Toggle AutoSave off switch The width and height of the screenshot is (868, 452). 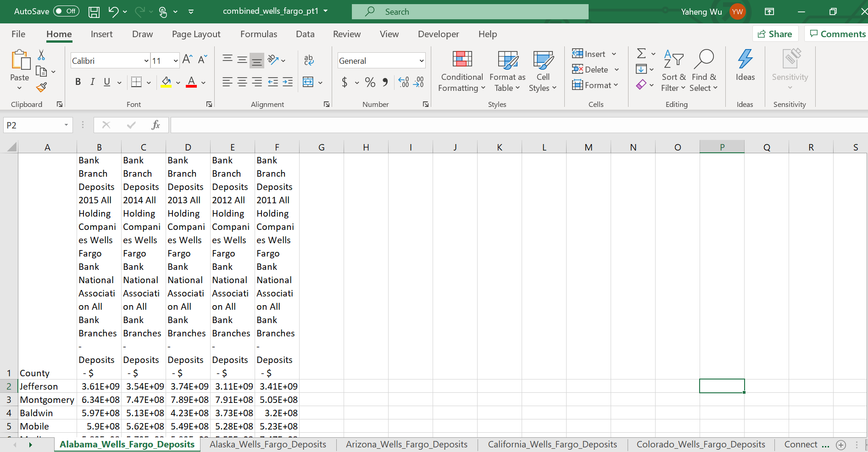click(x=66, y=11)
